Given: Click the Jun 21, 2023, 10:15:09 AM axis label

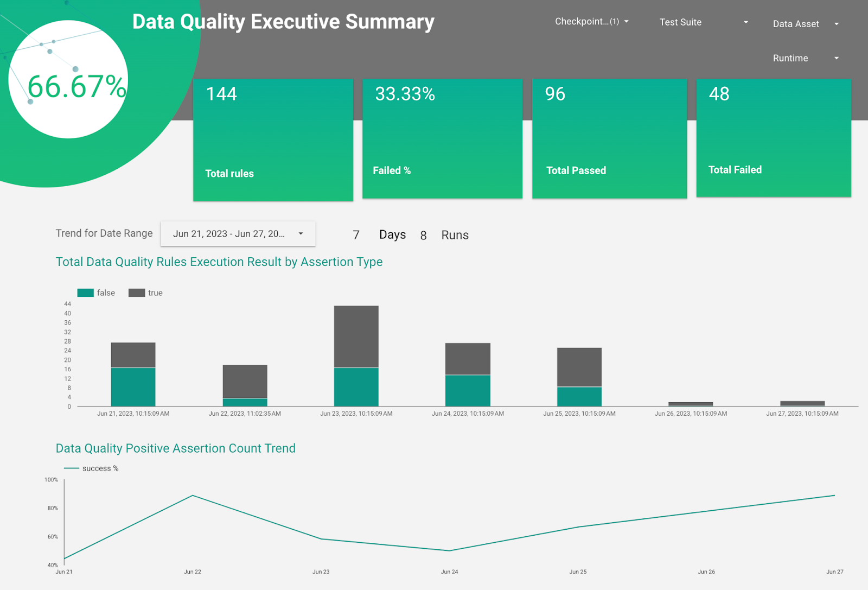Looking at the screenshot, I should pyautogui.click(x=133, y=414).
